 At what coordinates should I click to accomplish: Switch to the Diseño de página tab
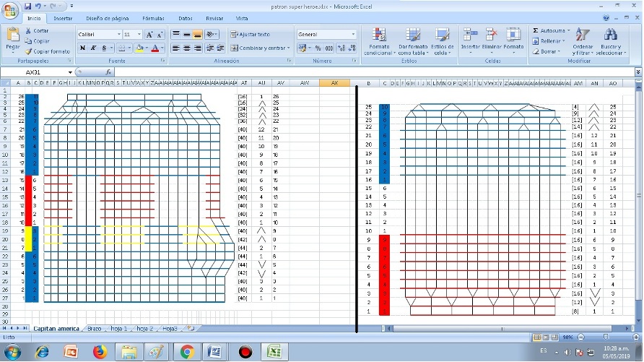[x=107, y=19]
